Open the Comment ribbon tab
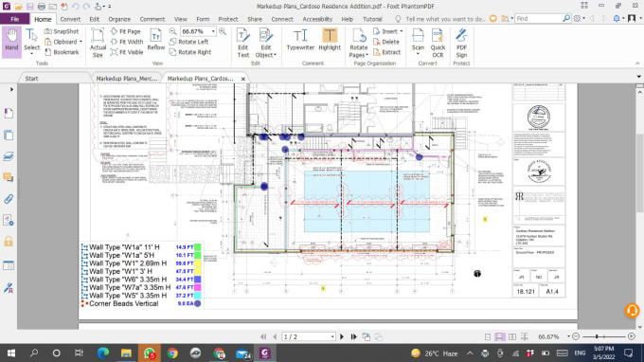644x362 pixels. [x=152, y=19]
